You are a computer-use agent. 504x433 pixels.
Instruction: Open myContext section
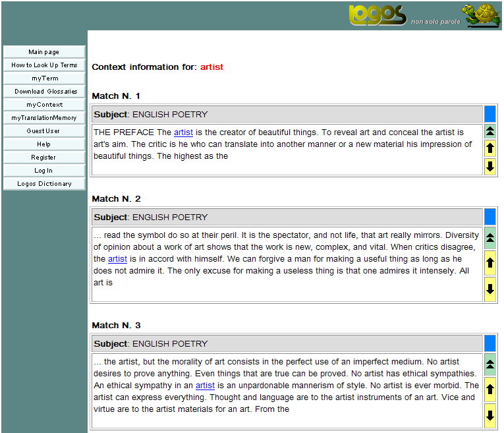coord(44,105)
